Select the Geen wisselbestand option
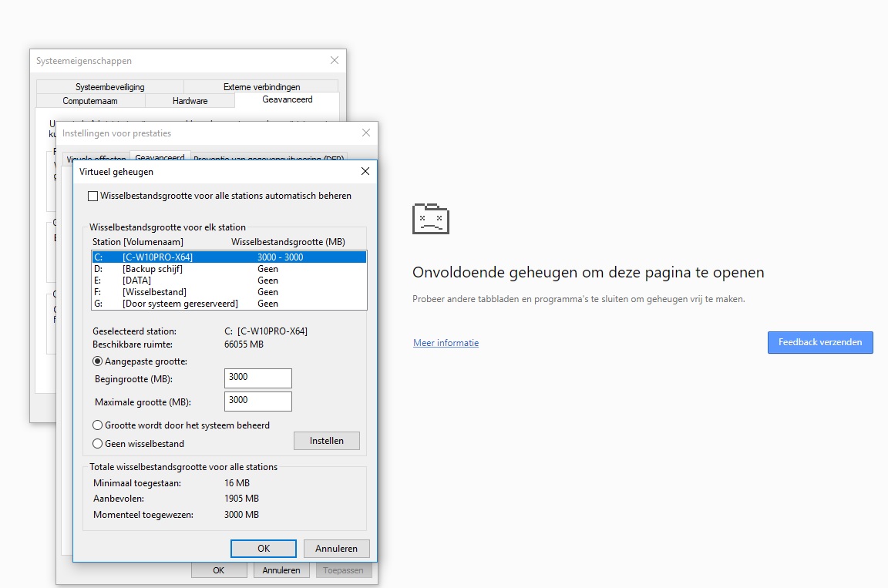Image resolution: width=888 pixels, height=588 pixels. [98, 443]
